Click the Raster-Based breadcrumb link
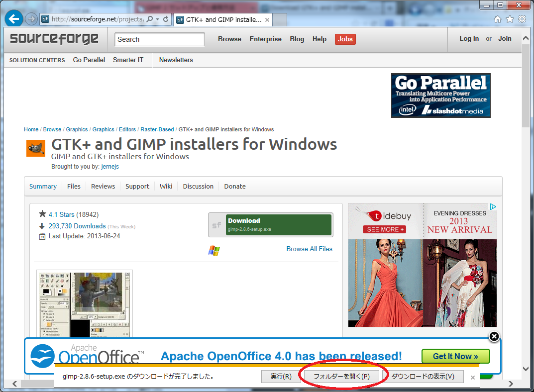This screenshot has width=534, height=392. click(x=157, y=130)
